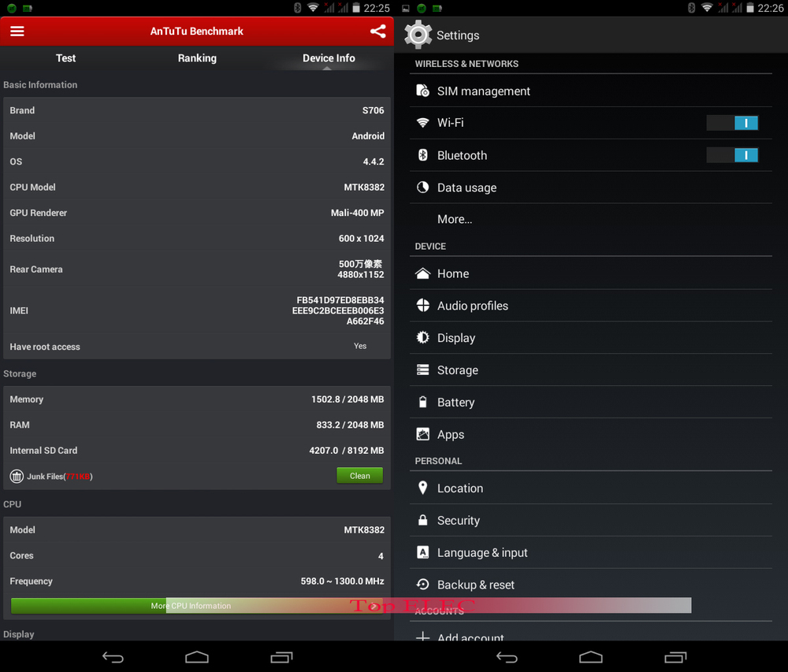The image size is (788, 672).
Task: Open SIM management settings
Action: (x=483, y=91)
